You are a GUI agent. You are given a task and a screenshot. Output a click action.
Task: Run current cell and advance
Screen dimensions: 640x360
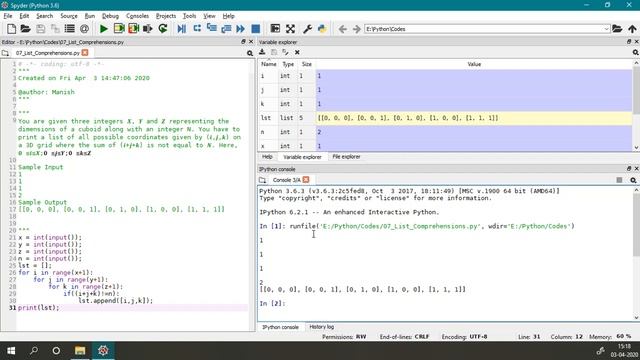pos(133,29)
